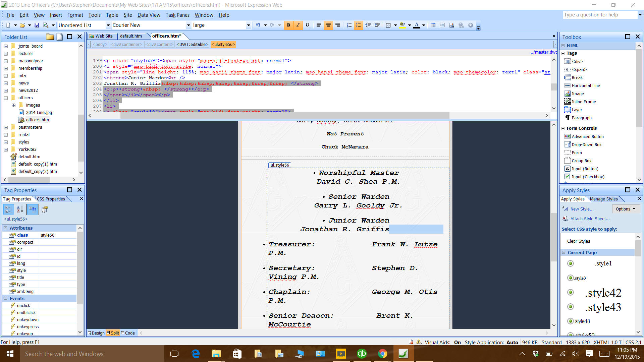Toggle Underline formatting in toolbar
Screen dimensions: 644x362
[307, 25]
